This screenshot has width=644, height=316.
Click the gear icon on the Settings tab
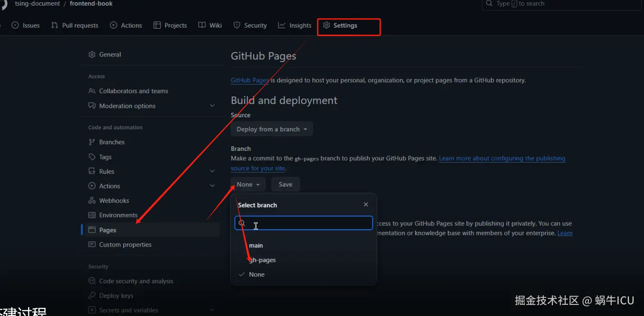pos(326,25)
